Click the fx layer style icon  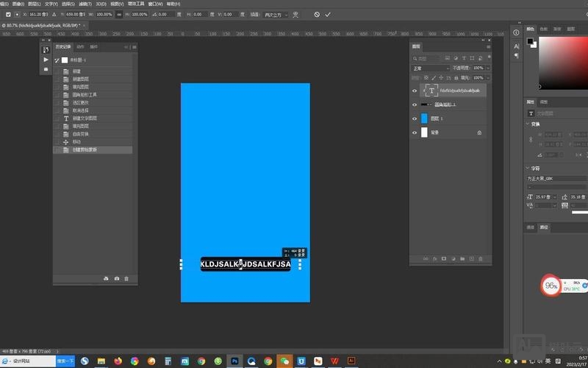point(434,258)
